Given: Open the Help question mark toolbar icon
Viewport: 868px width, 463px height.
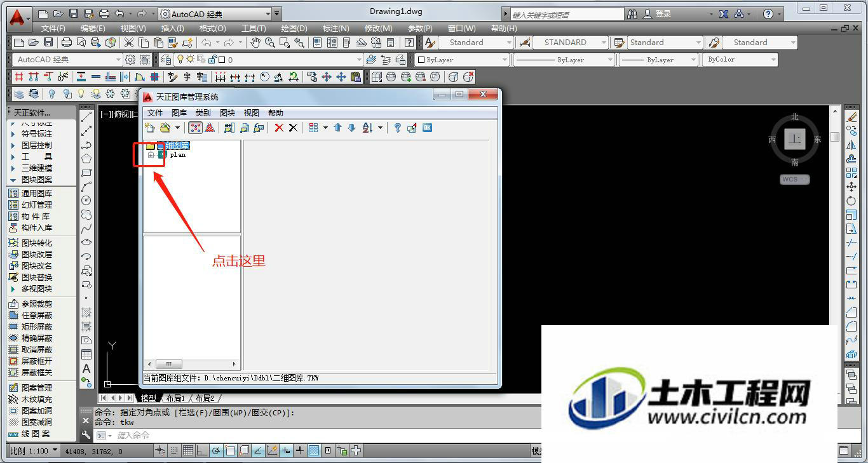Looking at the screenshot, I should coord(410,43).
